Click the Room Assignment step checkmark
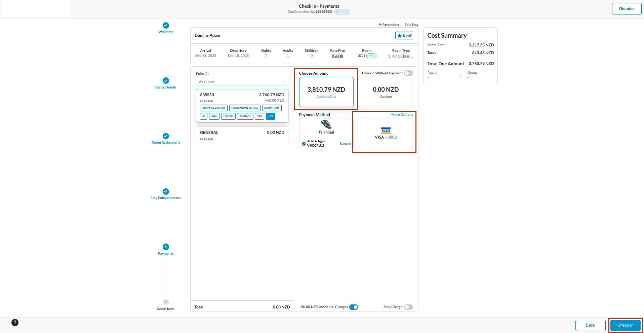This screenshot has width=644, height=333. (x=166, y=136)
